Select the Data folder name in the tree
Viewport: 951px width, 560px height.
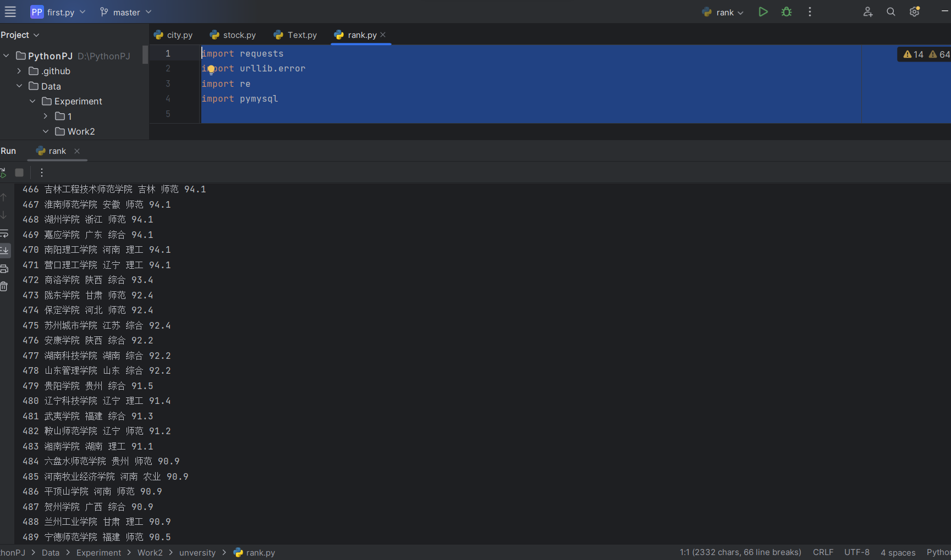pyautogui.click(x=51, y=86)
